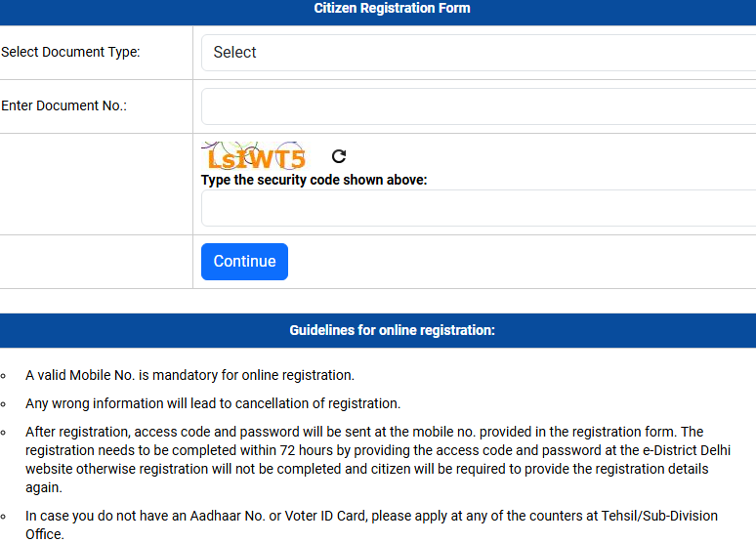Select the 'Select Document Type:' label

click(x=70, y=52)
